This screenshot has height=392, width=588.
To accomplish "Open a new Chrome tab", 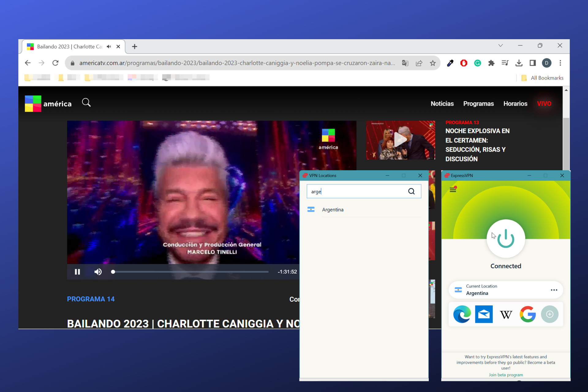I will click(x=134, y=47).
